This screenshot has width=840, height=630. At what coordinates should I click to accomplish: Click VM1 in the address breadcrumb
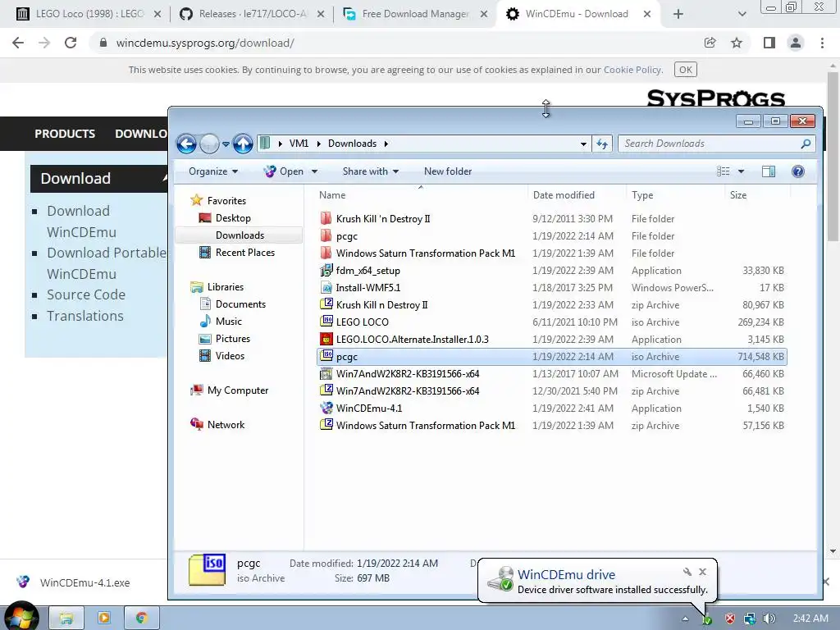299,144
